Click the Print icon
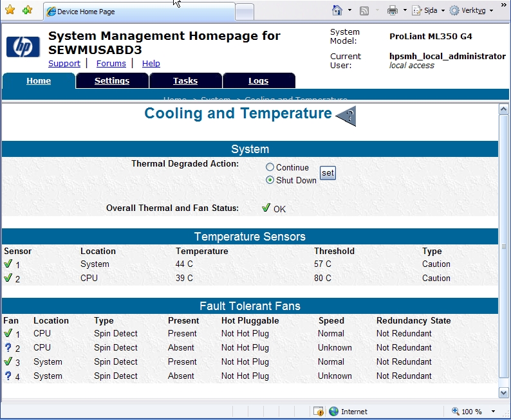 (x=393, y=10)
